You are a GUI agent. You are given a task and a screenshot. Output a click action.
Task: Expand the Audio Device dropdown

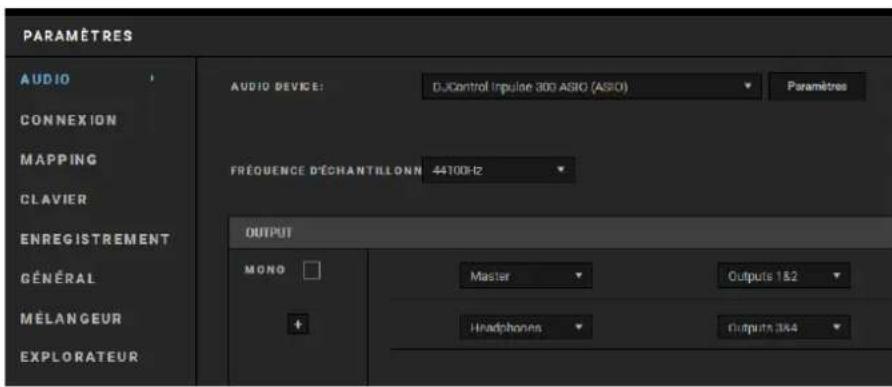592,87
